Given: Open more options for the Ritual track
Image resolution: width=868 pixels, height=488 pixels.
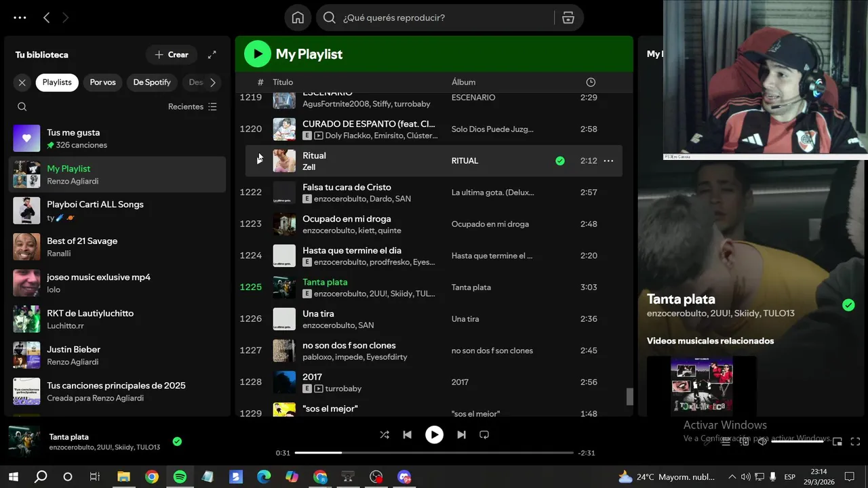Looking at the screenshot, I should pyautogui.click(x=608, y=161).
